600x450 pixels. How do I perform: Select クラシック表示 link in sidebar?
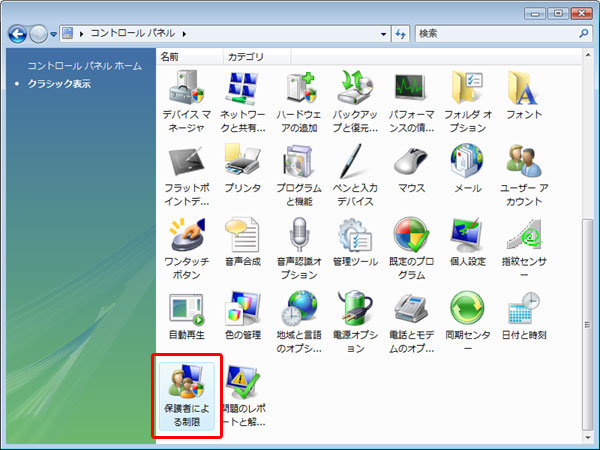59,84
